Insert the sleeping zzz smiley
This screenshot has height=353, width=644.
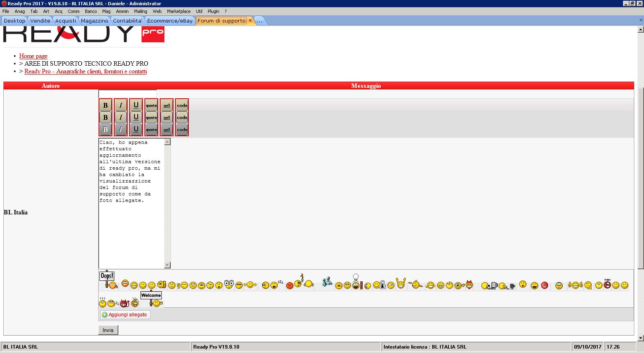(x=277, y=284)
